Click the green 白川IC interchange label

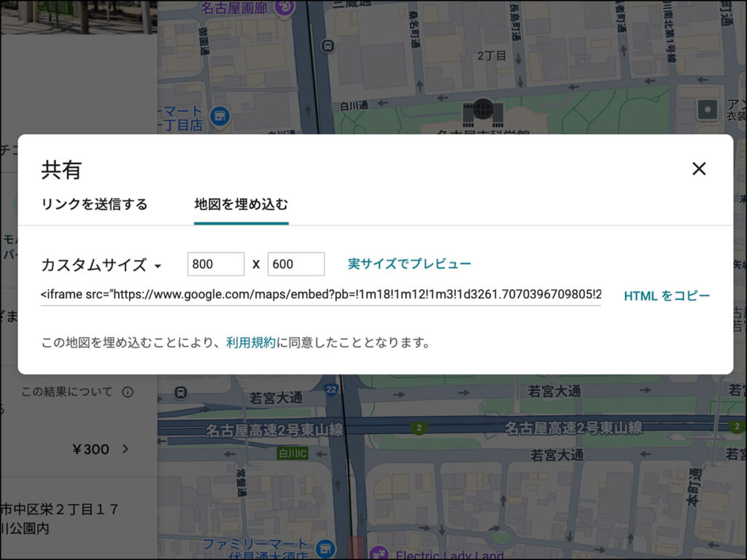pyautogui.click(x=294, y=453)
